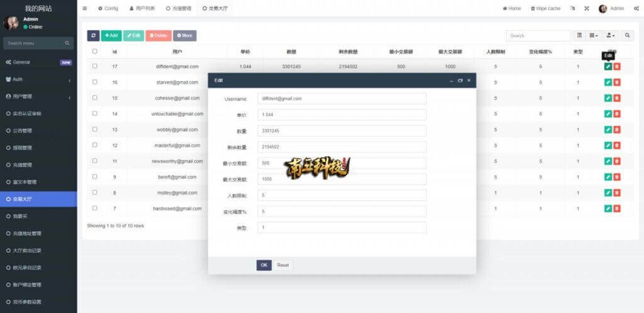
Task: Click the search magnifier button above table
Action: (627, 35)
